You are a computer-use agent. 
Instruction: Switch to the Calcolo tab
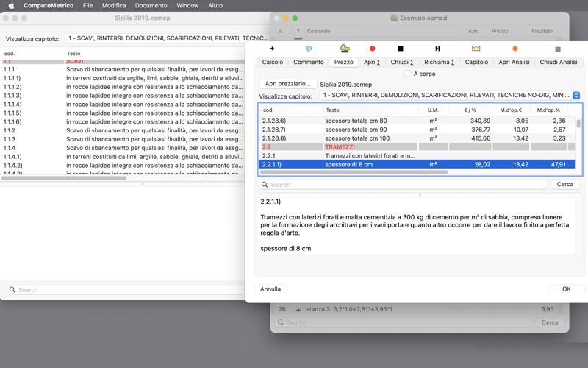pyautogui.click(x=273, y=62)
